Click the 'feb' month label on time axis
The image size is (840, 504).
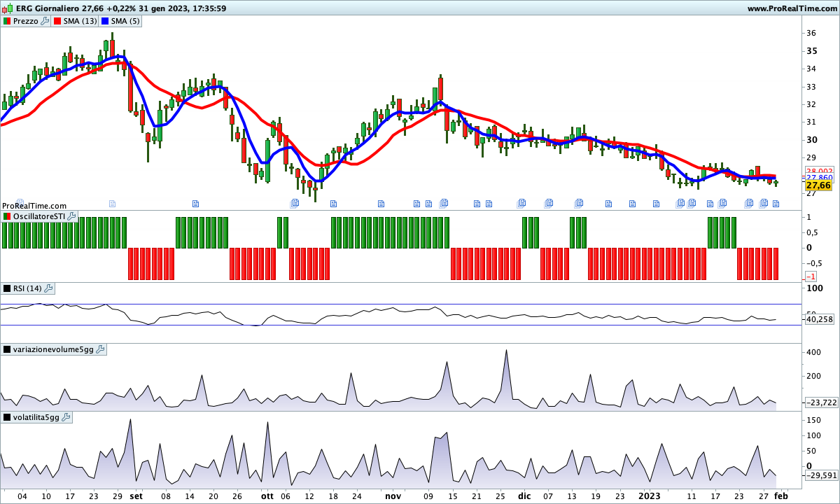click(x=780, y=496)
